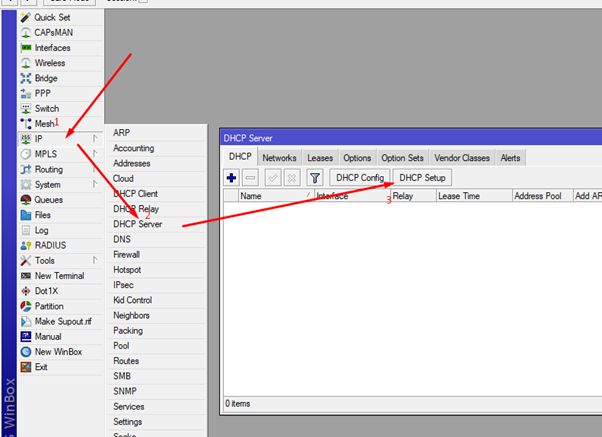Viewport: 602px width, 437px height.
Task: Click the MPLS icon
Action: pyautogui.click(x=26, y=154)
